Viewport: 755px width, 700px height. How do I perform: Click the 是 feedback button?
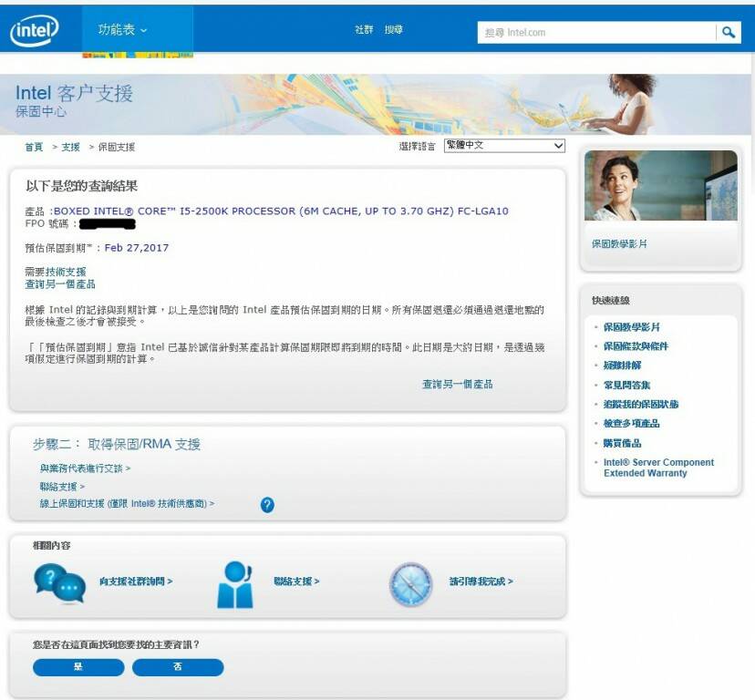78,667
